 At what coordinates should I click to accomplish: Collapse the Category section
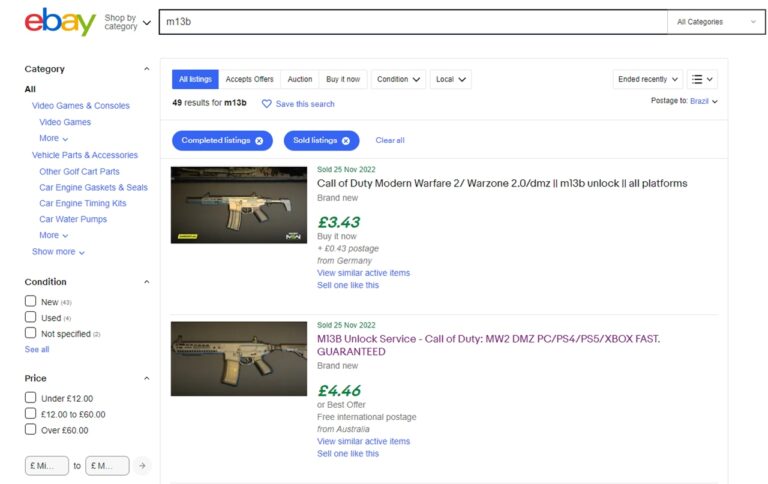pos(146,69)
